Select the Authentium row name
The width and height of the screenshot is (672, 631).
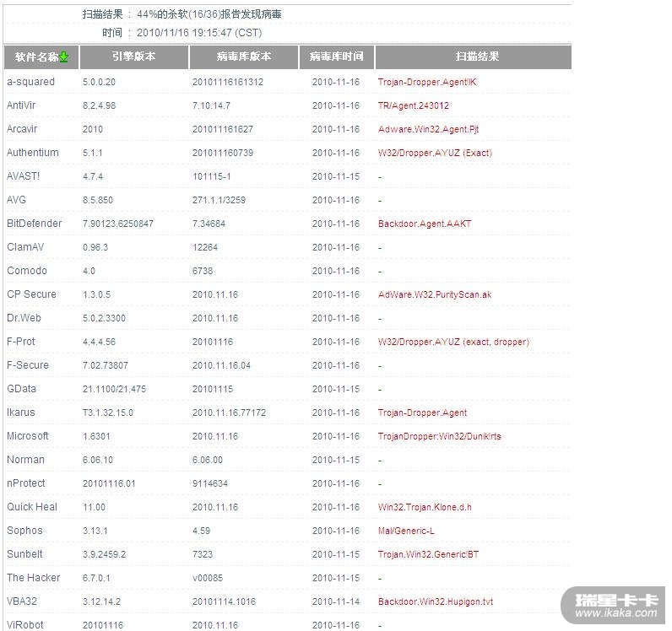tap(33, 153)
